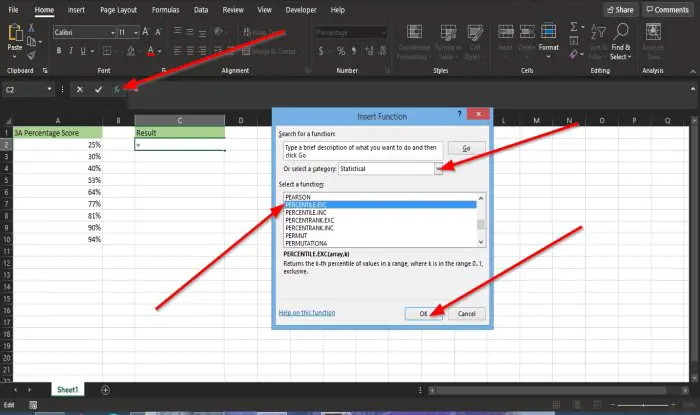Open the Help on this function link
This screenshot has width=700, height=415.
[307, 313]
